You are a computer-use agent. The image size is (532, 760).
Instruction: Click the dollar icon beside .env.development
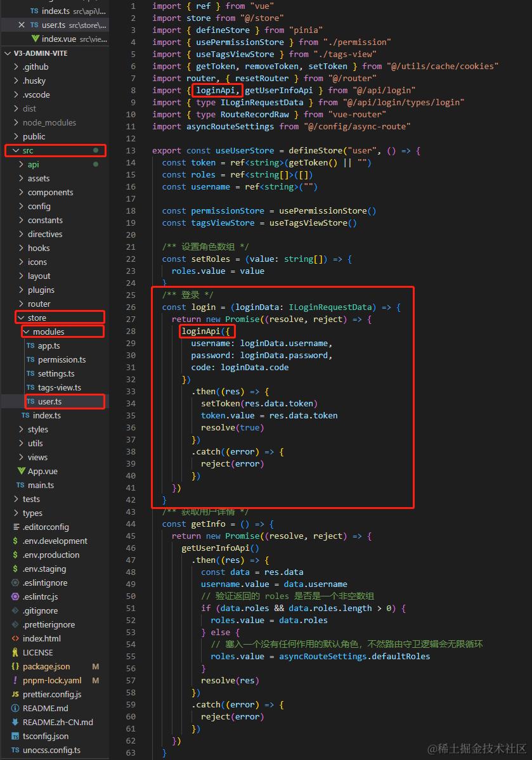(x=15, y=541)
